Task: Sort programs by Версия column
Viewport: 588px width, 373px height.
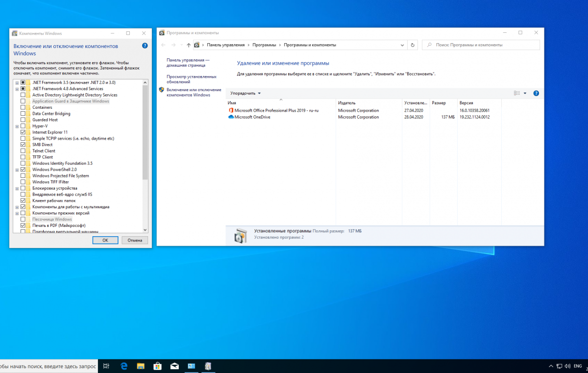Action: [479, 103]
